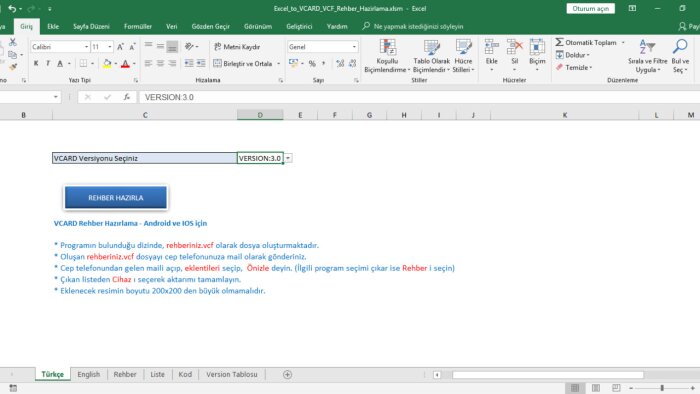700x394 pixels.
Task: Apply percent style format
Action: pos(312,64)
